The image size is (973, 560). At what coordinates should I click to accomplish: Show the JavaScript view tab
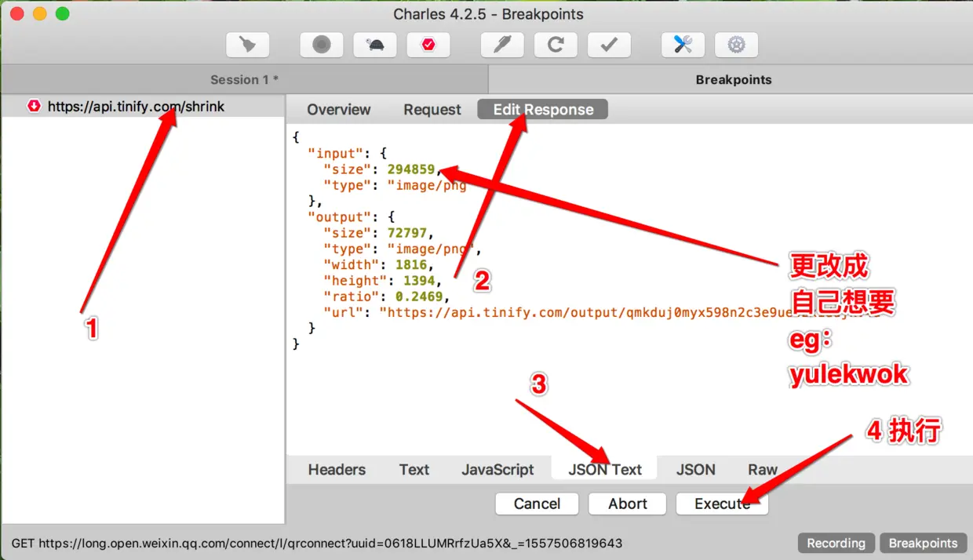pyautogui.click(x=497, y=470)
